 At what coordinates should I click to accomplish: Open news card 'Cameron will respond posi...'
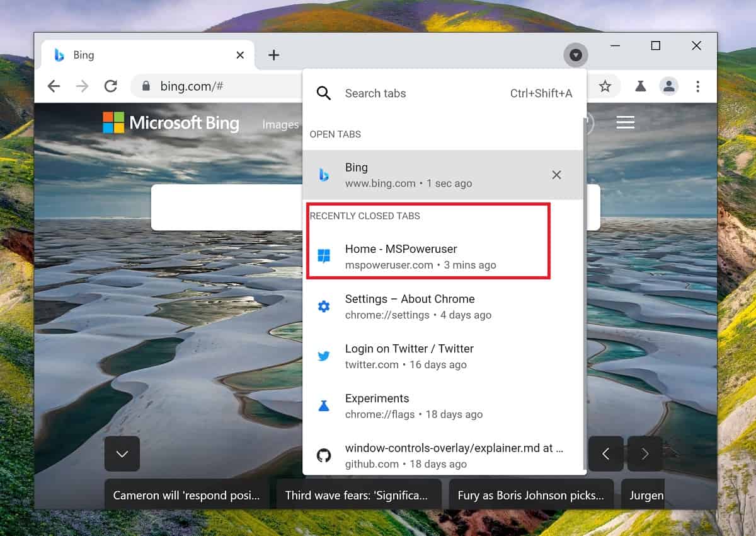pyautogui.click(x=186, y=495)
